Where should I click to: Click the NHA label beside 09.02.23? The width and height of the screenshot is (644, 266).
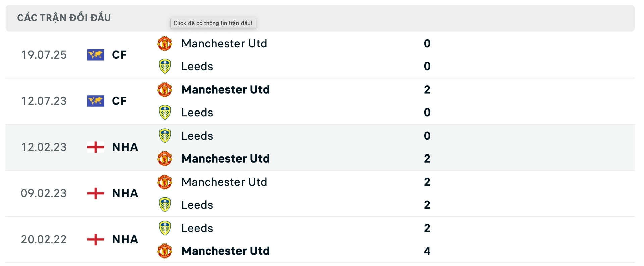coord(124,193)
